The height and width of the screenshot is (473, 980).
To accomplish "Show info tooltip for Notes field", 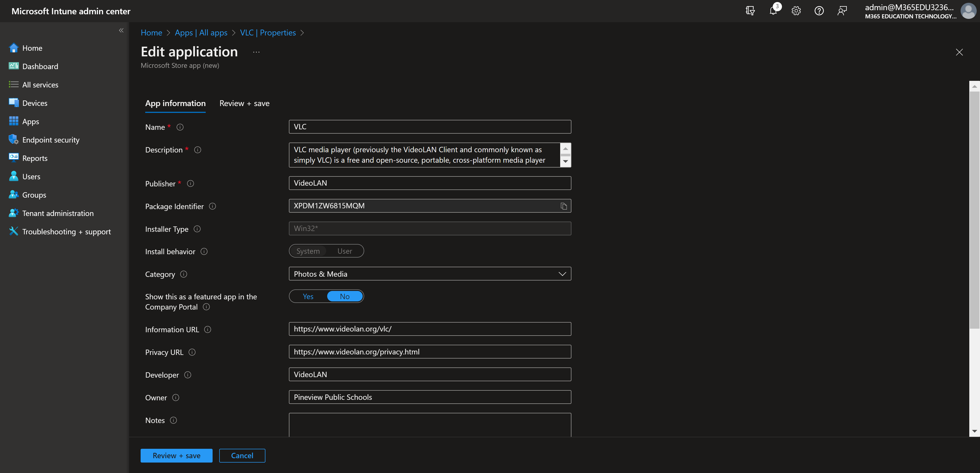I will (173, 420).
